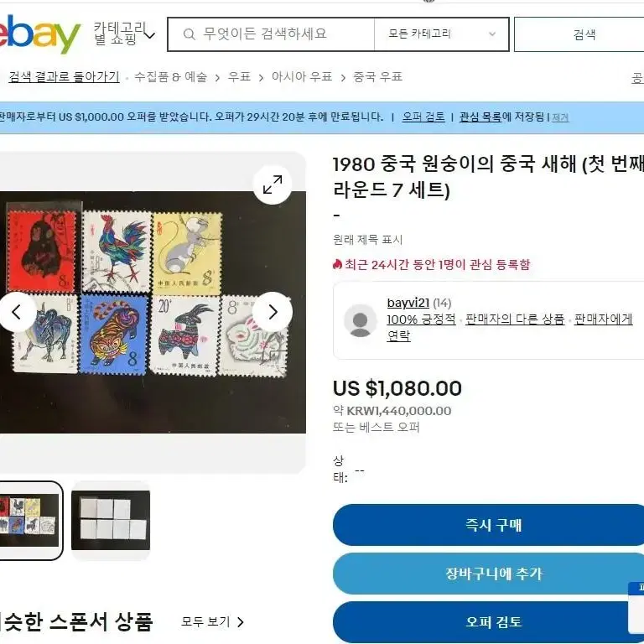644x644 pixels.
Task: Click the eBay logo
Action: tap(39, 34)
